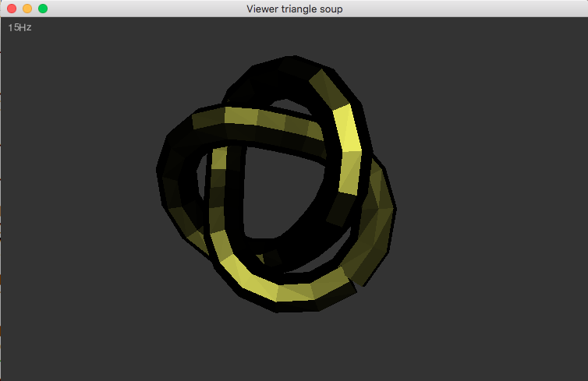This screenshot has height=381, width=588.
Task: Click the 15Hz frame rate label
Action: [19, 27]
